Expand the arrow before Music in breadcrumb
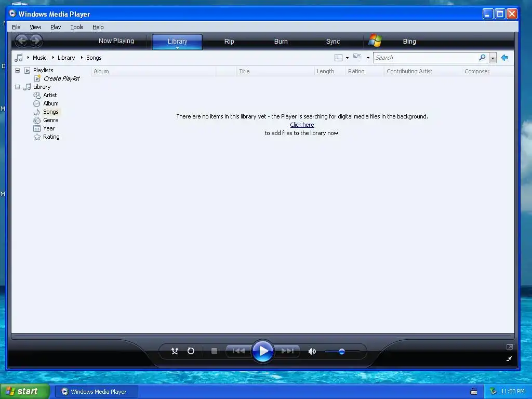This screenshot has height=399, width=532. (28, 58)
